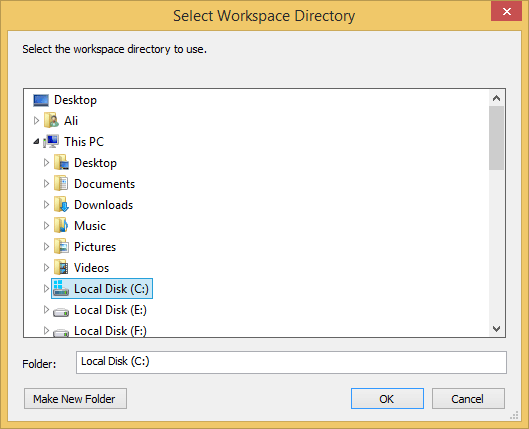The height and width of the screenshot is (429, 529).
Task: Expand Local Disk (F:) tree node
Action: [46, 331]
